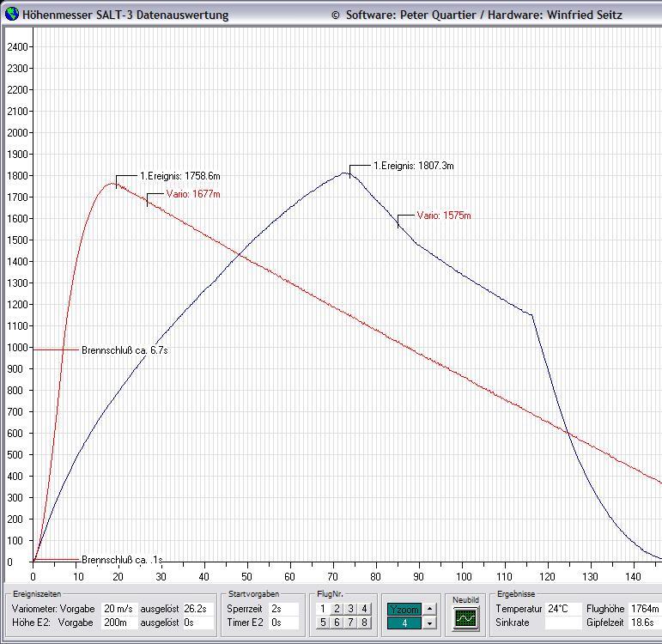Click the Variometer ausgelöst 26.2s field
The image size is (662, 644).
pyautogui.click(x=197, y=609)
